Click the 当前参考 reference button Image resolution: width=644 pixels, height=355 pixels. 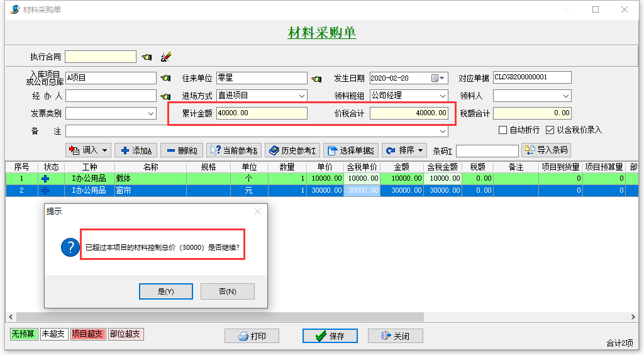point(233,150)
